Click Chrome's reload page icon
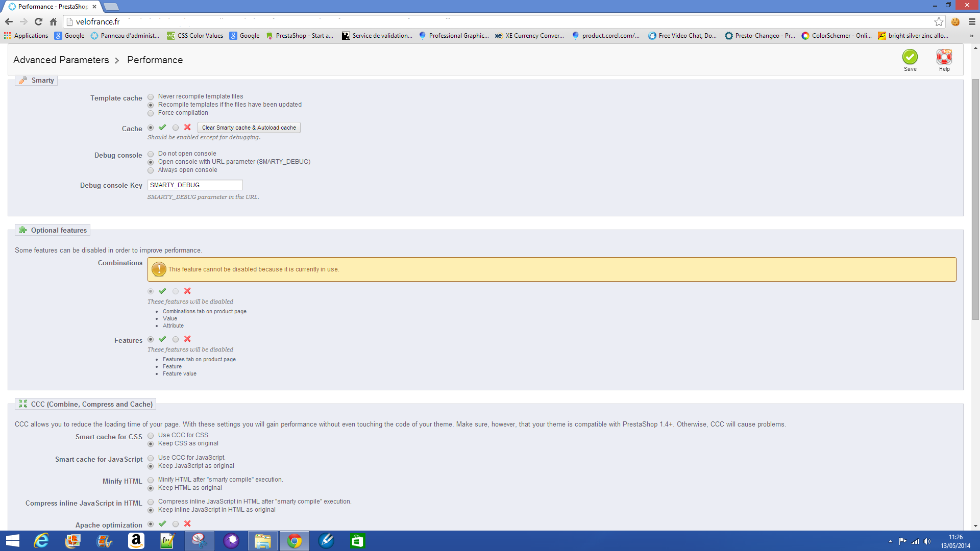 coord(38,21)
